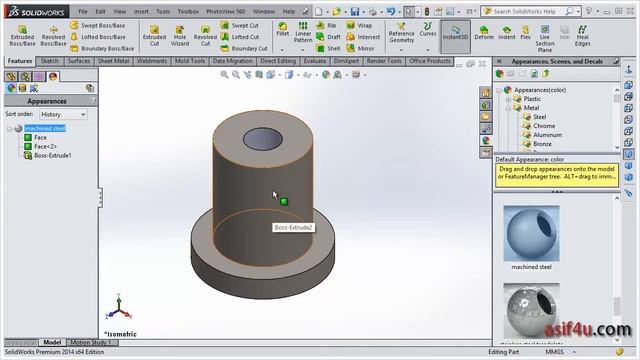Open the File menu
Viewport: 640px width, 360px height.
(83, 11)
